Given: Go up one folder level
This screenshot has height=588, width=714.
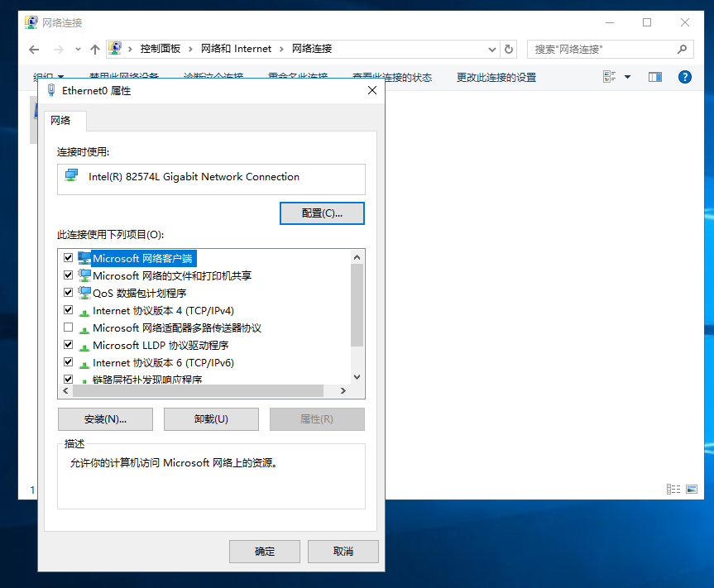Looking at the screenshot, I should coord(94,50).
